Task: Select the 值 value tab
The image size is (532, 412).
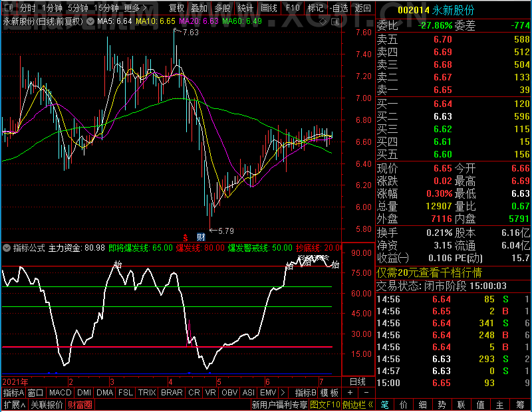Action: pyautogui.click(x=480, y=405)
